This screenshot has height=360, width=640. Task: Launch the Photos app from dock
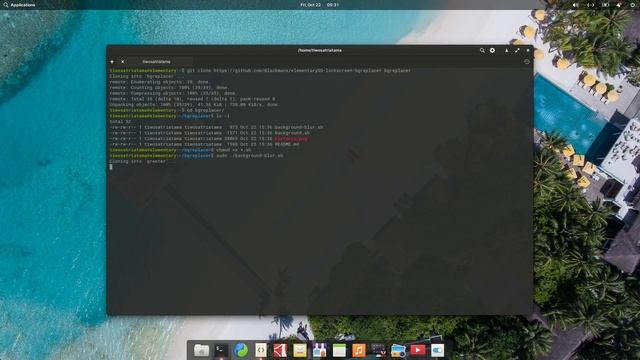398,350
